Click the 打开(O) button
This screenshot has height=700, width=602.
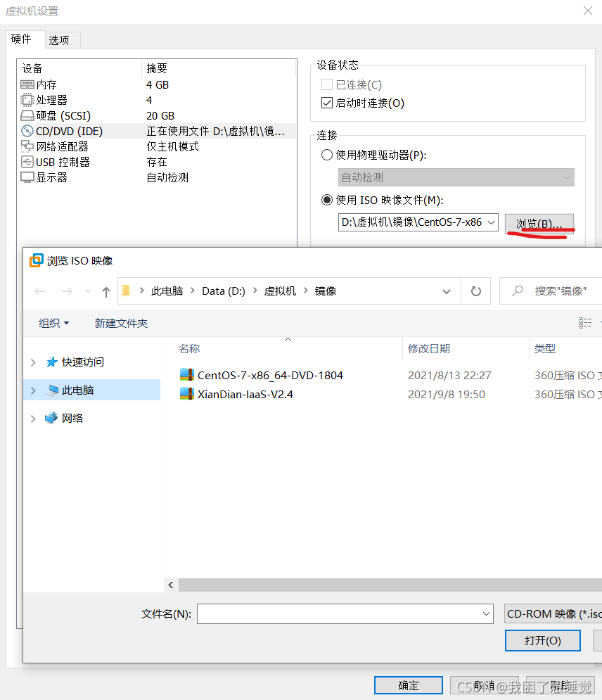pyautogui.click(x=543, y=641)
